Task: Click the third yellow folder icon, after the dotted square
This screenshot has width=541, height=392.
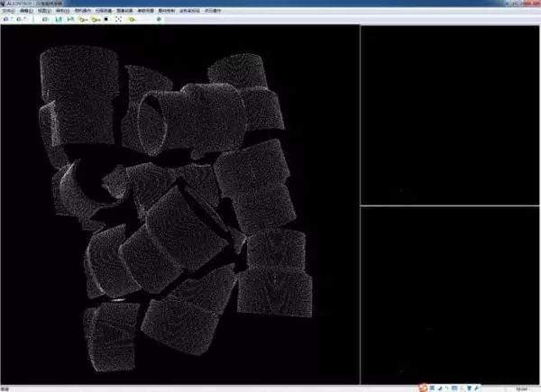Action: tap(132, 19)
